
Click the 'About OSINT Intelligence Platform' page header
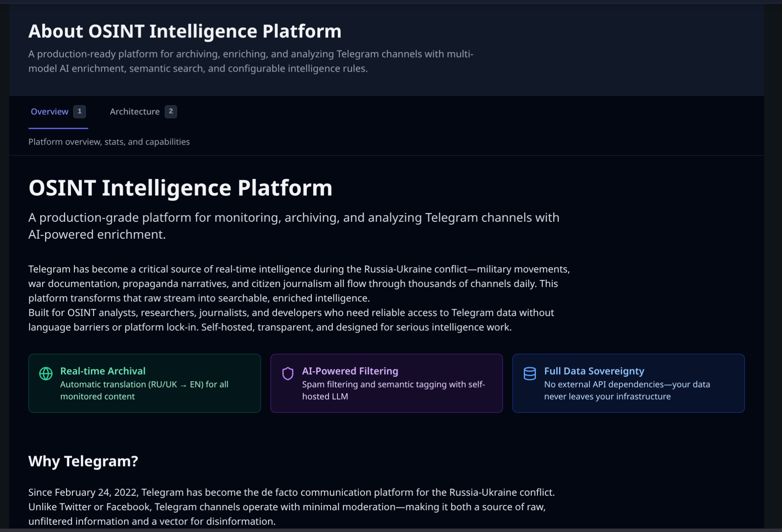(185, 31)
